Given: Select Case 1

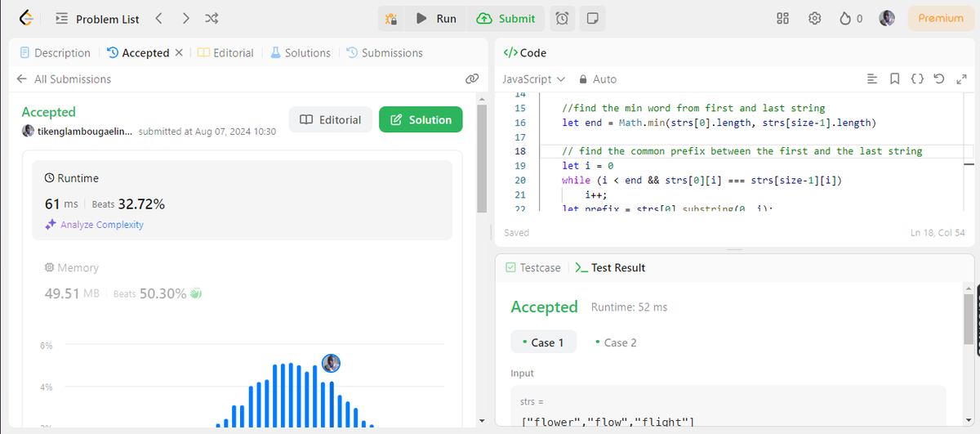Looking at the screenshot, I should [x=544, y=342].
